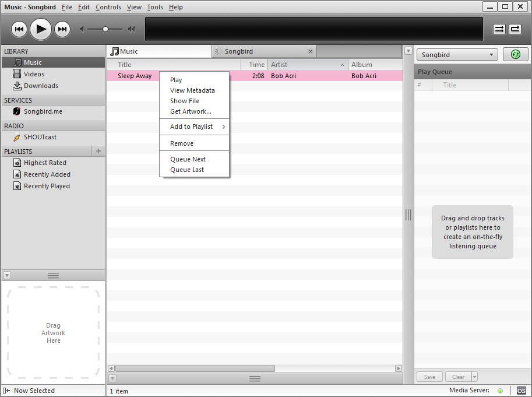Viewport: 532px width, 397px height.
Task: Sort tracks by the Album column
Action: pos(376,65)
